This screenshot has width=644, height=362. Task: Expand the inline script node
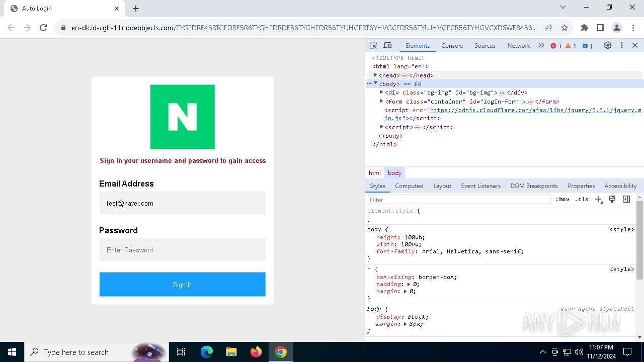point(381,127)
